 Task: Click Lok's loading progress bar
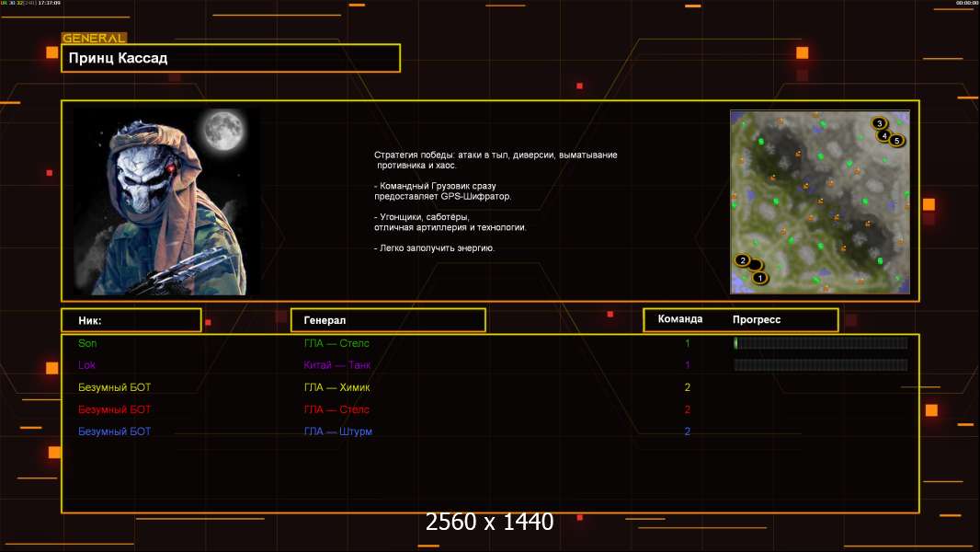click(820, 365)
